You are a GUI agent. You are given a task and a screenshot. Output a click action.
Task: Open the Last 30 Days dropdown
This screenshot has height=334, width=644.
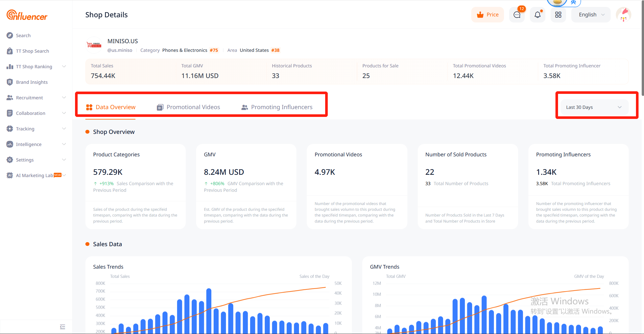pos(594,107)
